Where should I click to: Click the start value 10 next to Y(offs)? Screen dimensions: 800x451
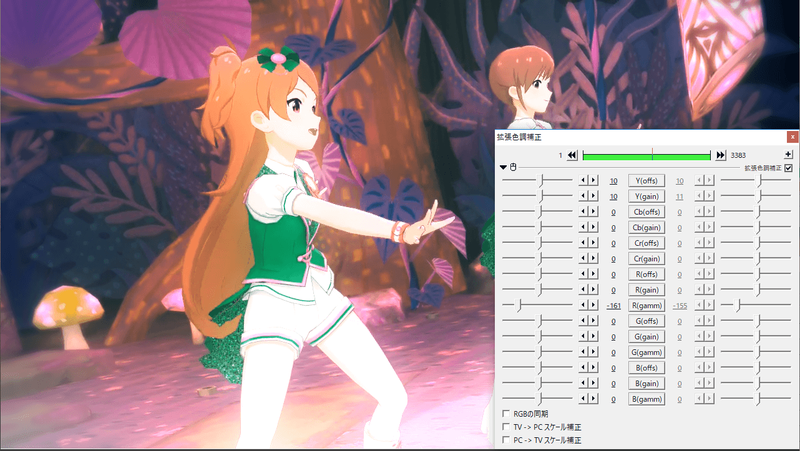[613, 181]
